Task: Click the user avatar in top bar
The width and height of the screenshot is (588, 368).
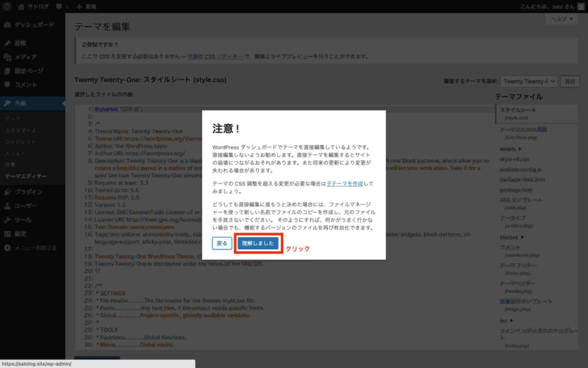Action: pyautogui.click(x=581, y=7)
